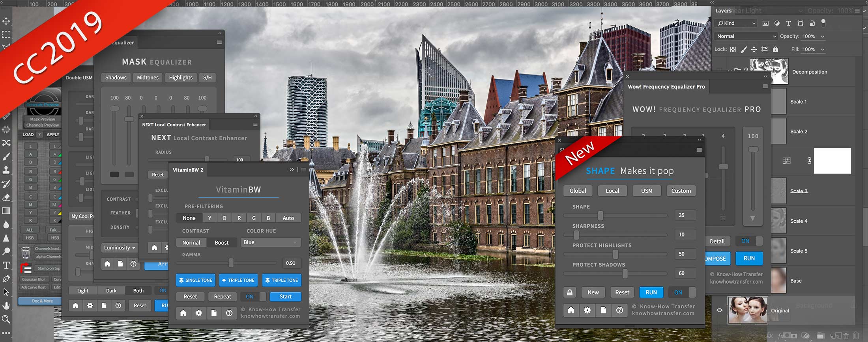Select the Dodge tool
The image size is (868, 342).
tap(6, 251)
